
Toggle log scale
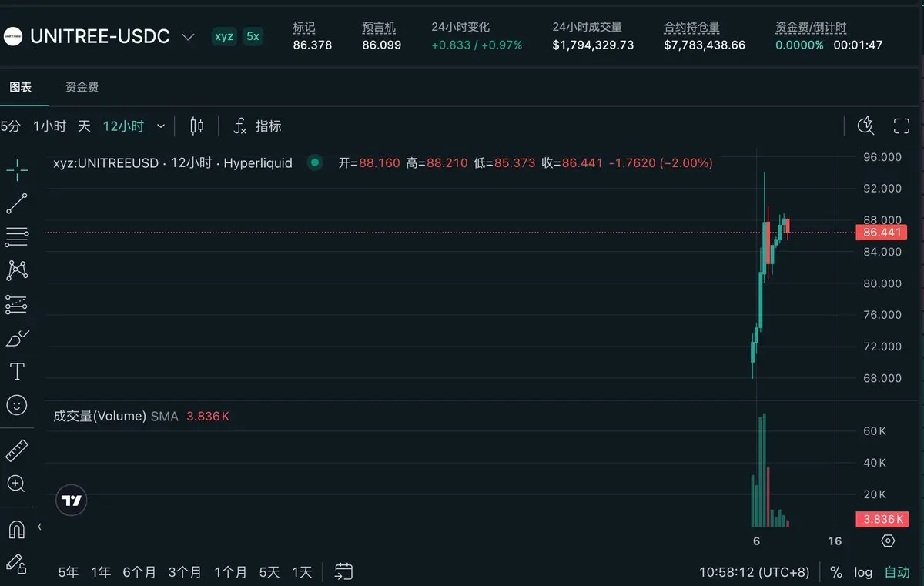pyautogui.click(x=863, y=572)
